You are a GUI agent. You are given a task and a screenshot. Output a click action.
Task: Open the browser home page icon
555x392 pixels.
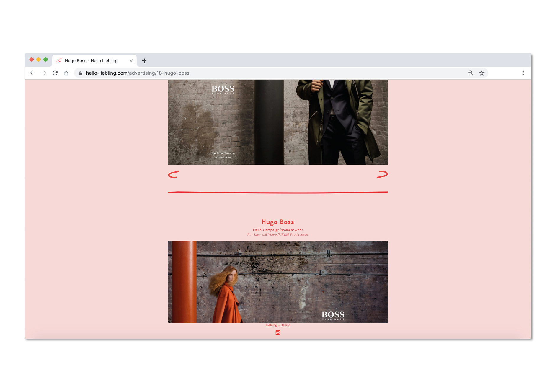coord(66,73)
